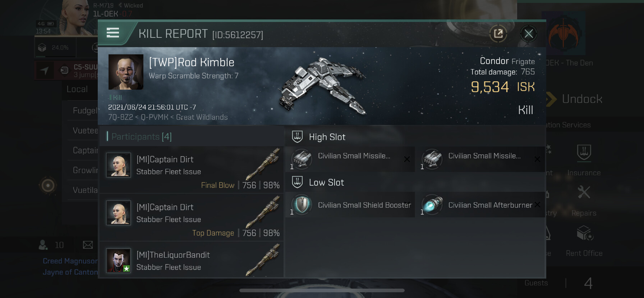Open the Local chat channel

(77, 89)
